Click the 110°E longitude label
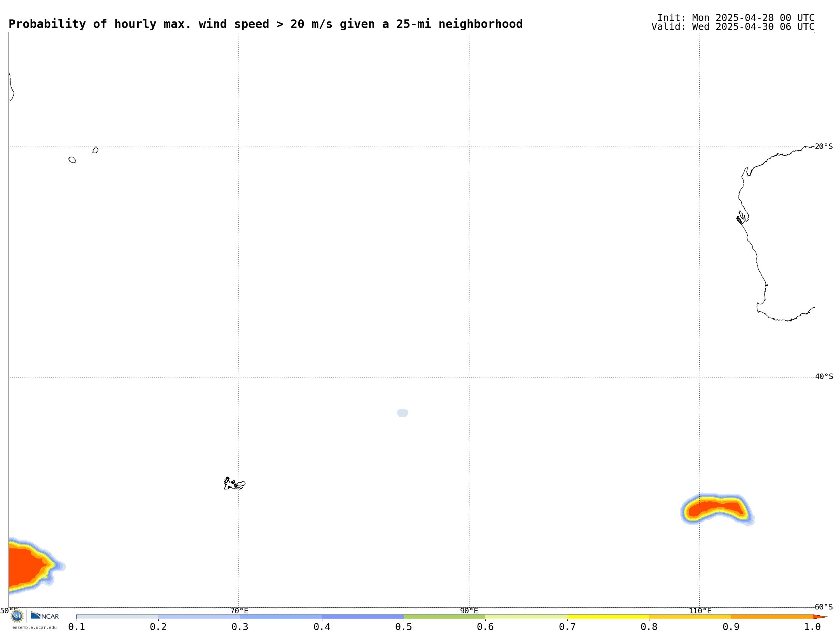 700,611
